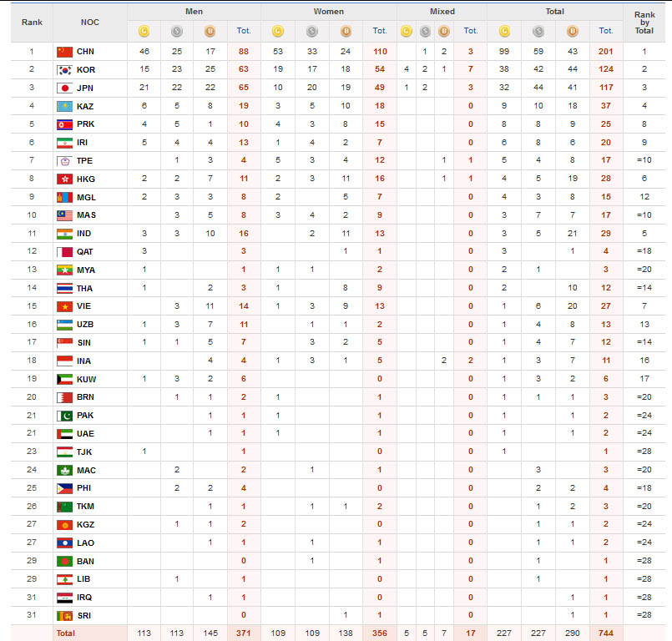Click the Vietnam flag beside VIE
672x641 pixels.
point(64,305)
